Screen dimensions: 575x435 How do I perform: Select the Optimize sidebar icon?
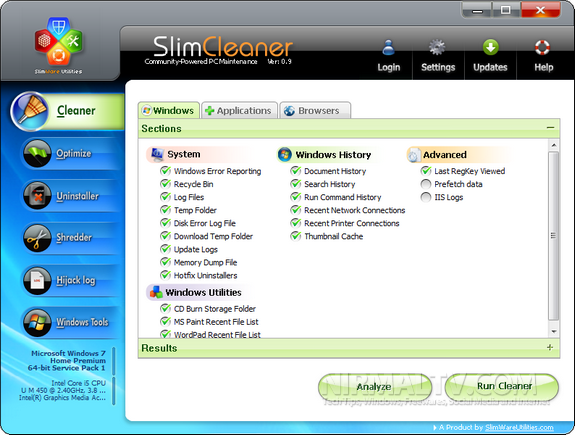click(x=37, y=154)
